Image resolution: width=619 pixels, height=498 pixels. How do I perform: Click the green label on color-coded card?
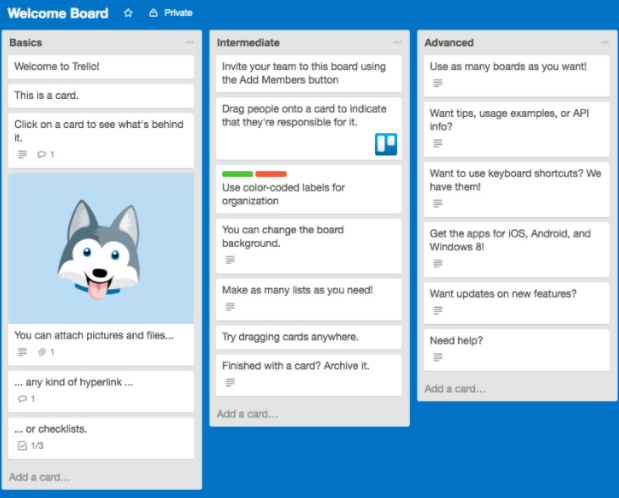pos(237,174)
